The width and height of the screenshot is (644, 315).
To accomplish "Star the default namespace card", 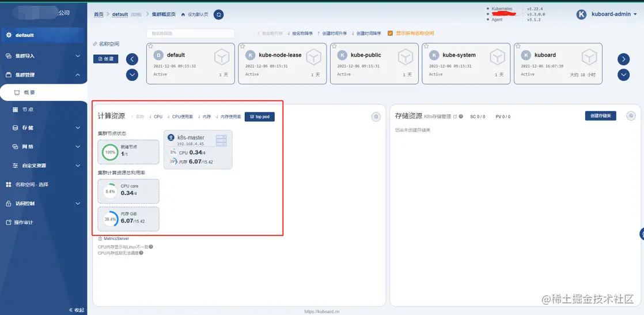I will click(150, 46).
